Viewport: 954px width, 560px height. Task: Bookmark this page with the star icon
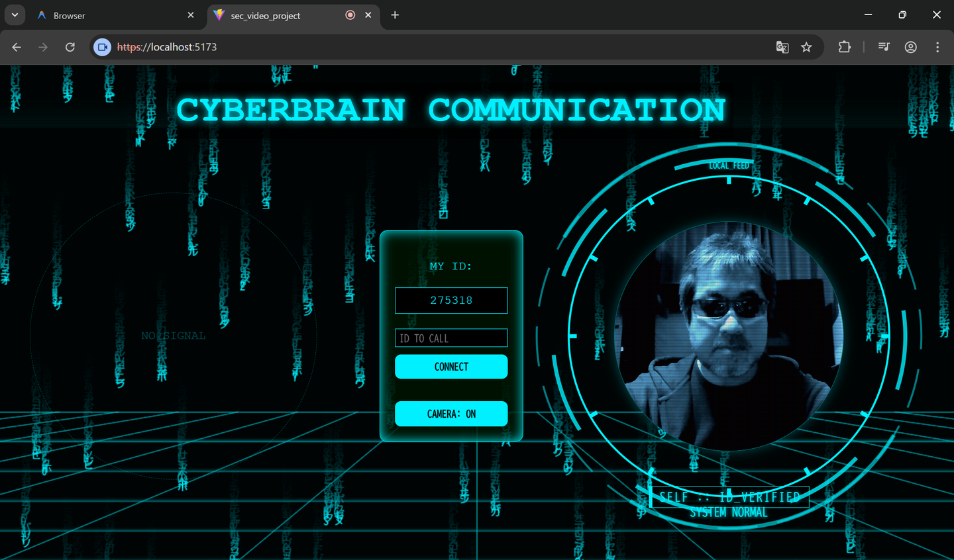pyautogui.click(x=806, y=47)
